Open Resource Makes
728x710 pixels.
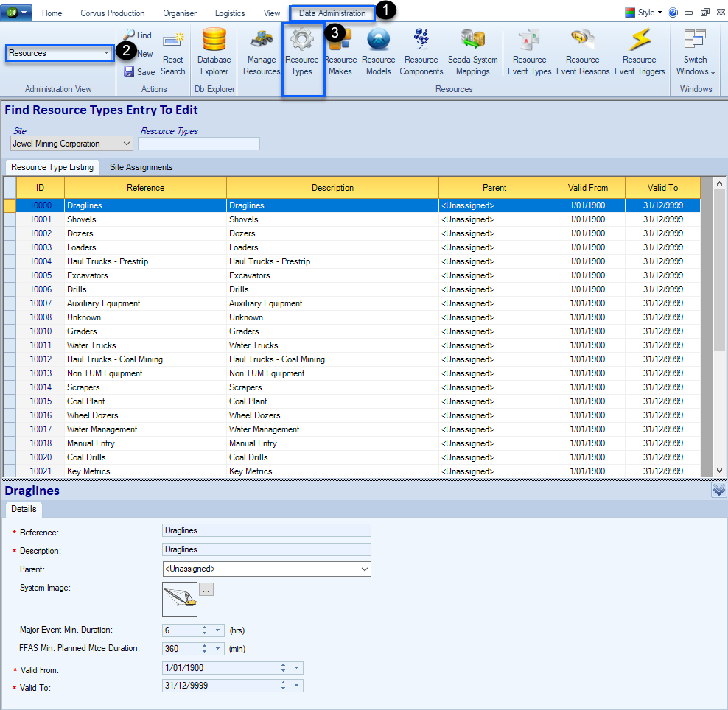(x=340, y=51)
